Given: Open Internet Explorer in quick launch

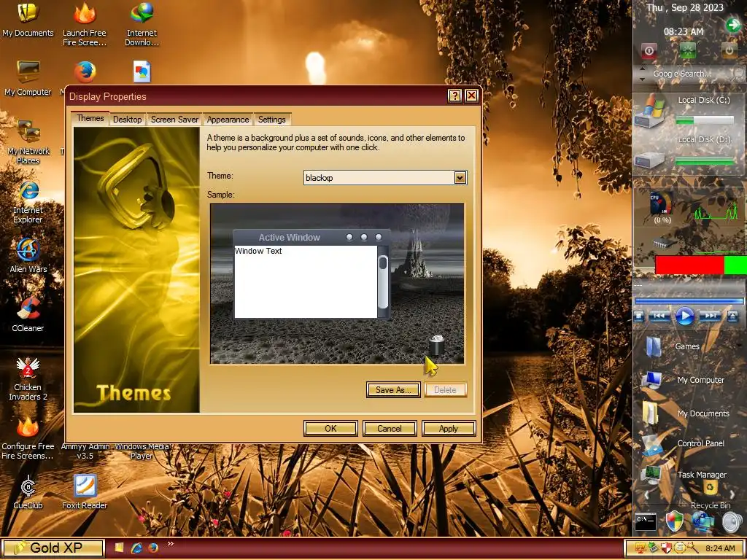Looking at the screenshot, I should pos(136,548).
